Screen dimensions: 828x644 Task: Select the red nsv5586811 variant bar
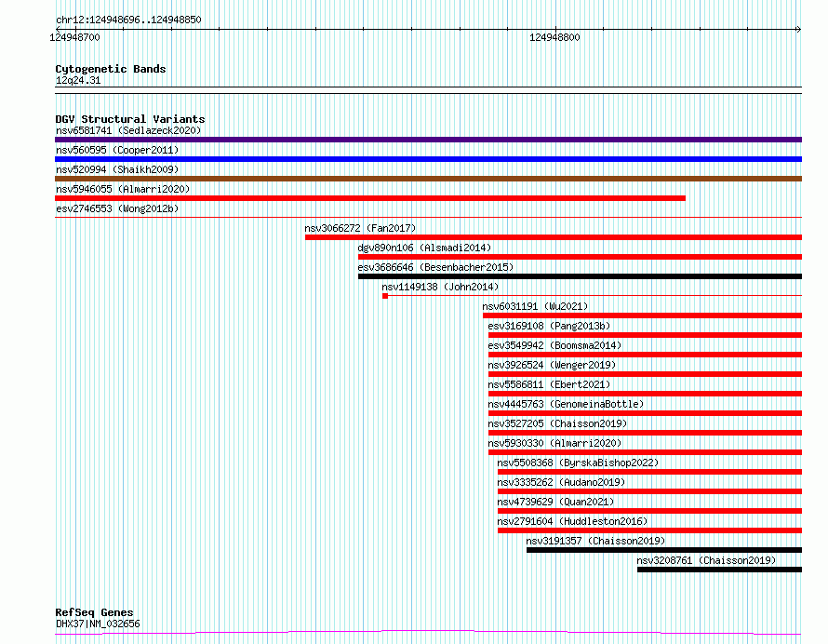click(x=646, y=394)
